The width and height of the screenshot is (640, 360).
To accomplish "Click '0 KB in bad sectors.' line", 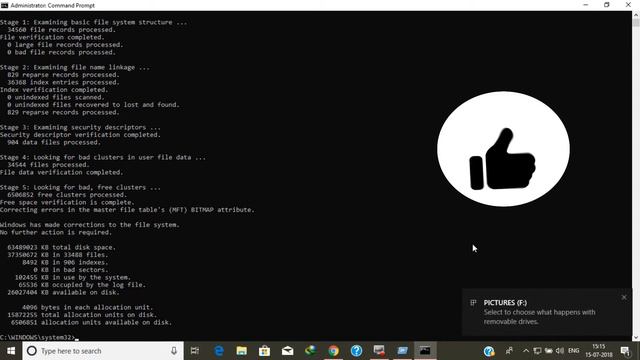I will 71,270.
